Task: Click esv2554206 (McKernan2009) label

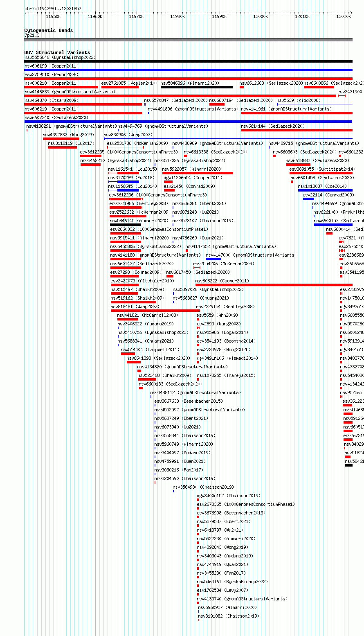Action: tap(224, 264)
